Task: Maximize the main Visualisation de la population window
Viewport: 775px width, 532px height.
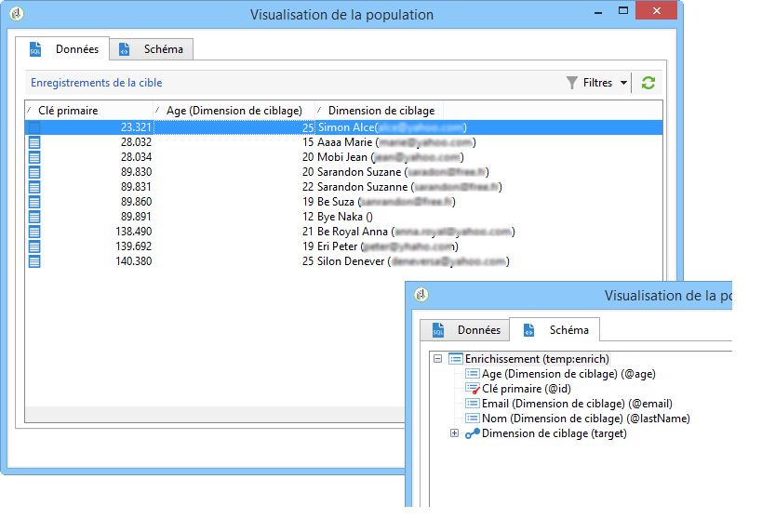Action: 623,10
